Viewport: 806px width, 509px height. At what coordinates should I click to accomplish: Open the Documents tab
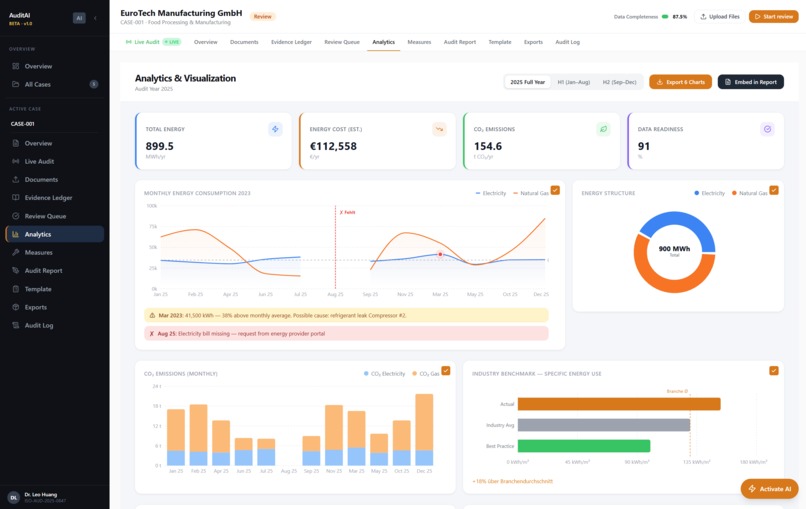click(x=244, y=42)
